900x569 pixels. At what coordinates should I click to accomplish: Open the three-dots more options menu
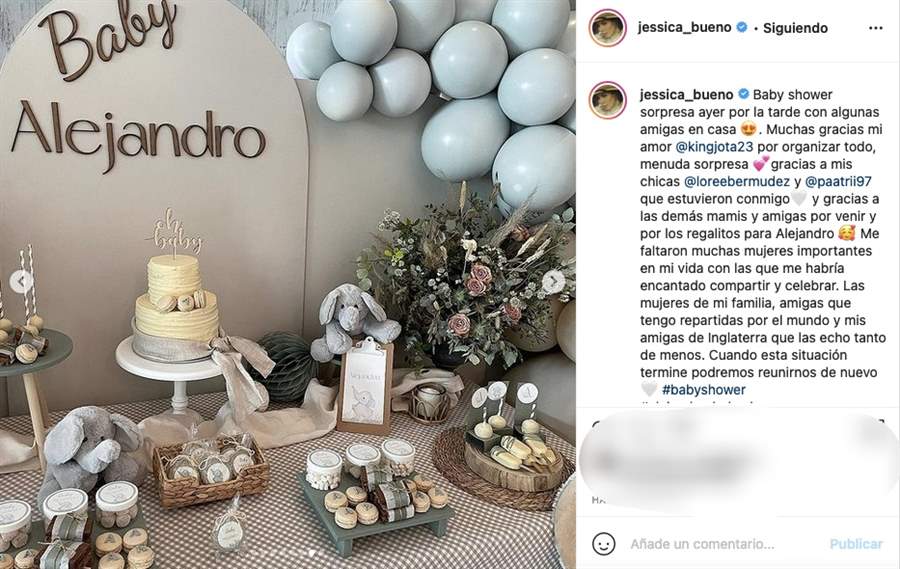pyautogui.click(x=875, y=28)
